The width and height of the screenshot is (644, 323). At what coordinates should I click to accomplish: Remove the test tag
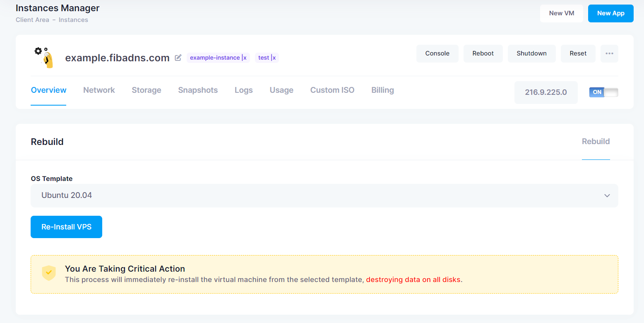point(273,58)
